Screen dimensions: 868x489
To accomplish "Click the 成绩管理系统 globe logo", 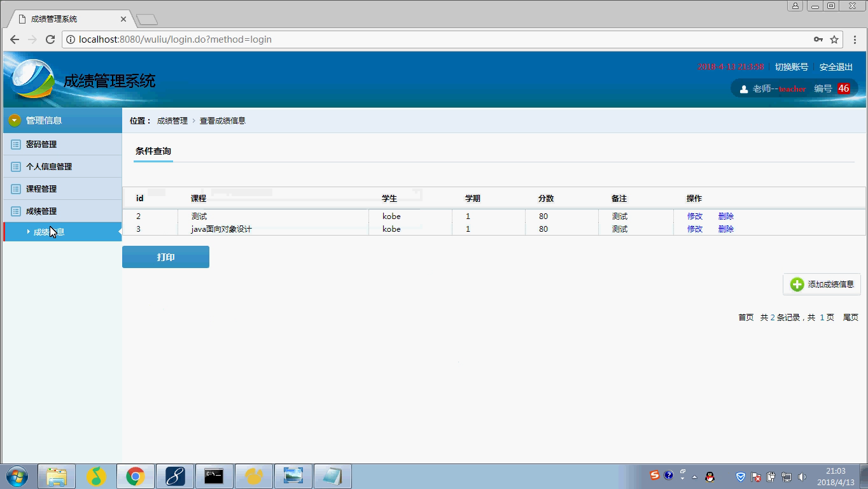I will [33, 78].
